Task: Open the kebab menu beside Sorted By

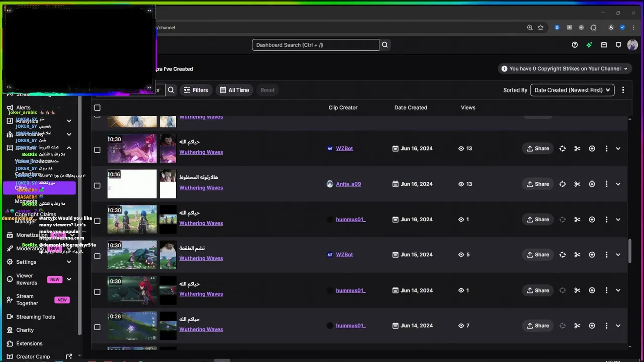Action: (623, 90)
